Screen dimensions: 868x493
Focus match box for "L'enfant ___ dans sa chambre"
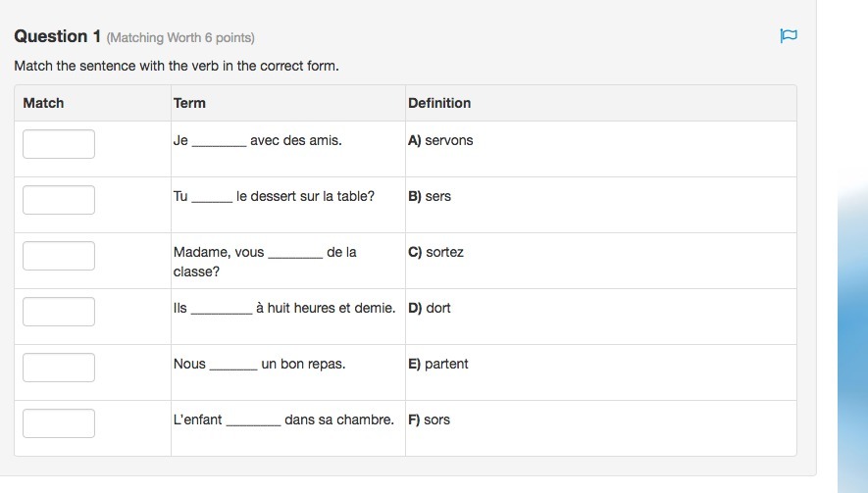click(59, 423)
